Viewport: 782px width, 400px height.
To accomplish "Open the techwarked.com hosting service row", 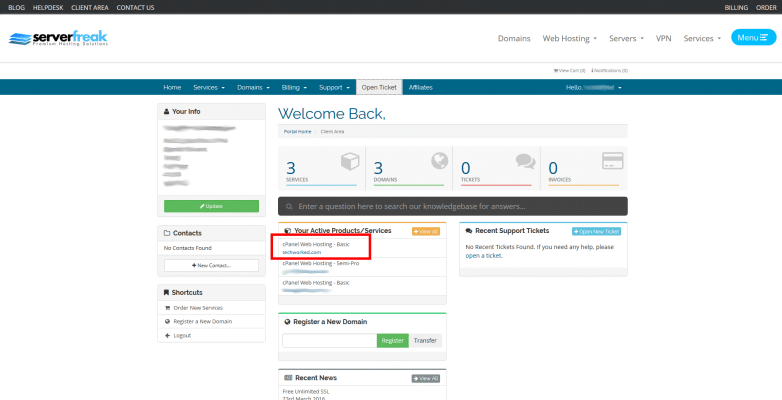I will coord(363,248).
